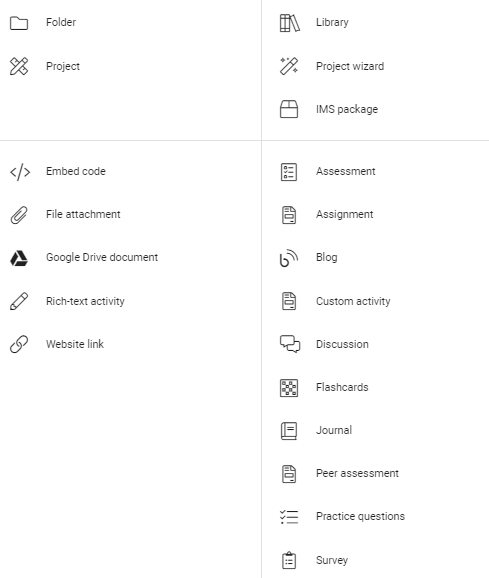Viewport: 489px width, 578px height.
Task: Click the Library books icon
Action: 290,23
